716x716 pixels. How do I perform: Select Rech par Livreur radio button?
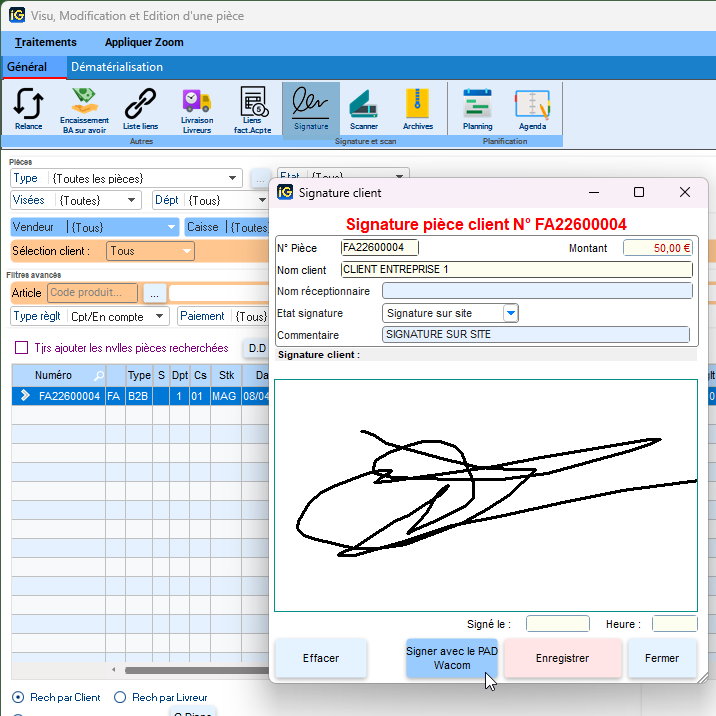point(121,697)
